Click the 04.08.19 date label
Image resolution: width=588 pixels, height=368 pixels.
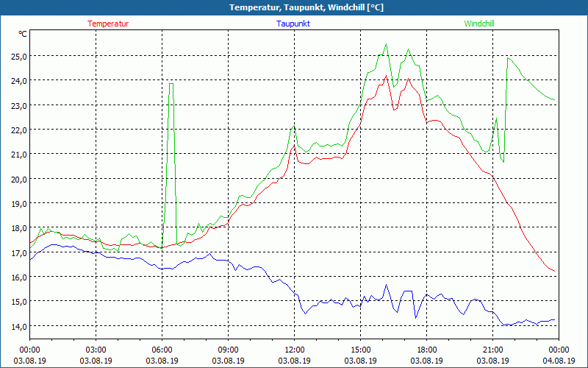[559, 361]
